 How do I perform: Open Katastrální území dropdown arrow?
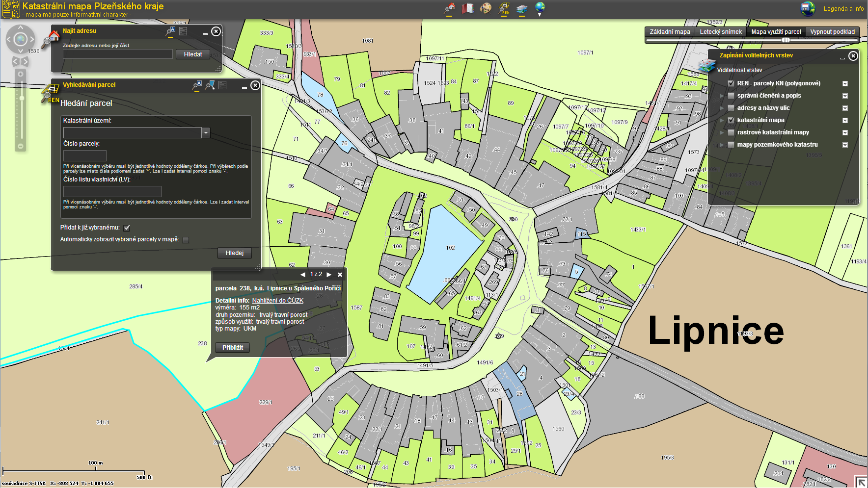[206, 133]
